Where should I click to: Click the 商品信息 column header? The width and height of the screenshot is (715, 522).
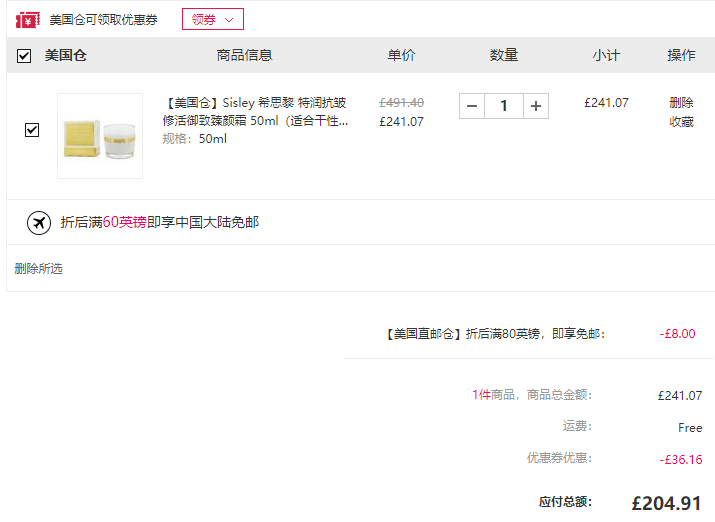[244, 55]
